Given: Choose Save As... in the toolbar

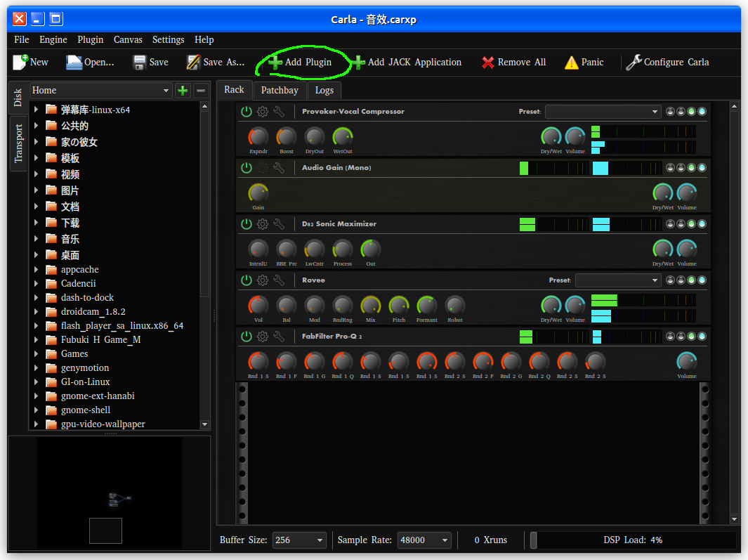Looking at the screenshot, I should point(215,62).
